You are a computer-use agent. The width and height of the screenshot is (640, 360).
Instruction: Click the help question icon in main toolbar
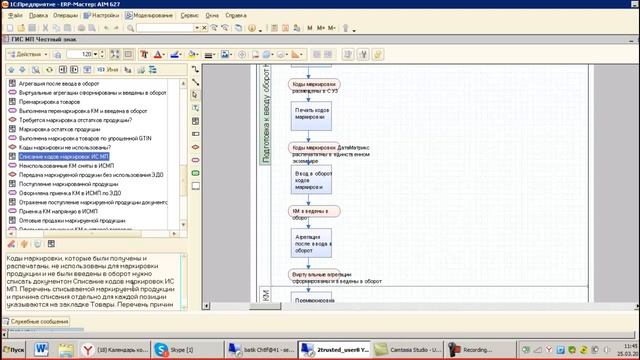coord(252,28)
